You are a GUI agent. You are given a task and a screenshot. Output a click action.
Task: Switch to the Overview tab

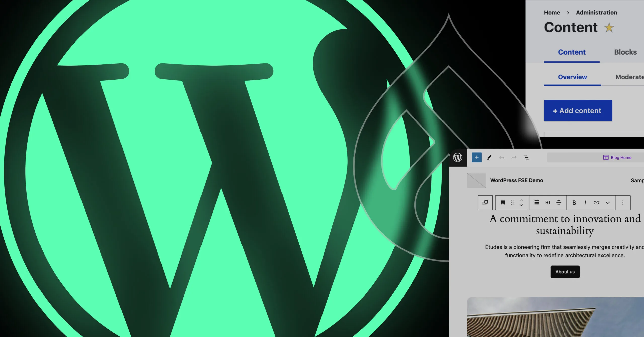[573, 77]
